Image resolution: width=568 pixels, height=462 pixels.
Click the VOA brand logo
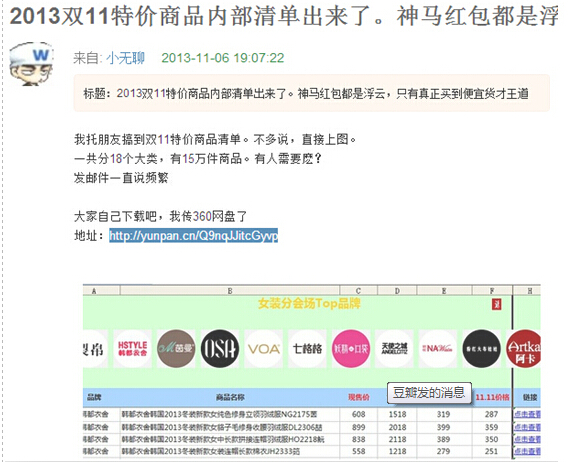click(264, 349)
